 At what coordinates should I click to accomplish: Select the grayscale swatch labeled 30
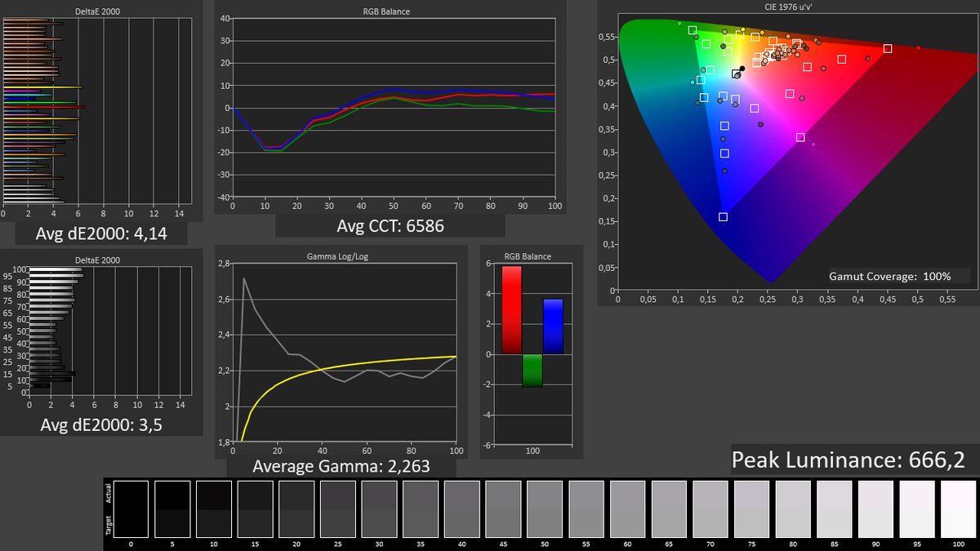click(x=379, y=509)
